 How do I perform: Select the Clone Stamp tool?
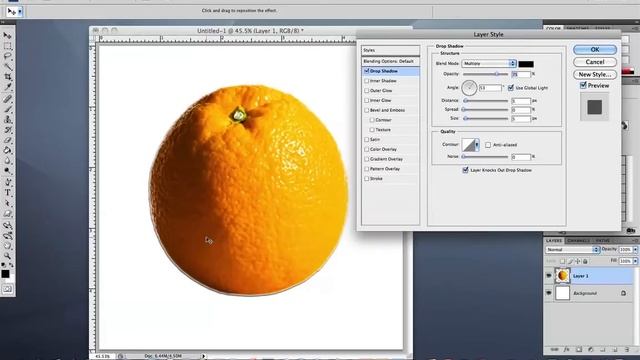tap(7, 120)
